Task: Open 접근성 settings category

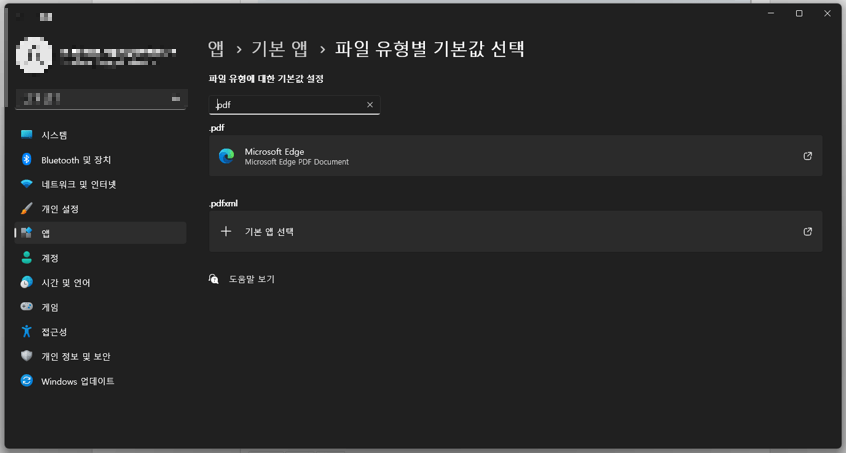Action: point(100,332)
